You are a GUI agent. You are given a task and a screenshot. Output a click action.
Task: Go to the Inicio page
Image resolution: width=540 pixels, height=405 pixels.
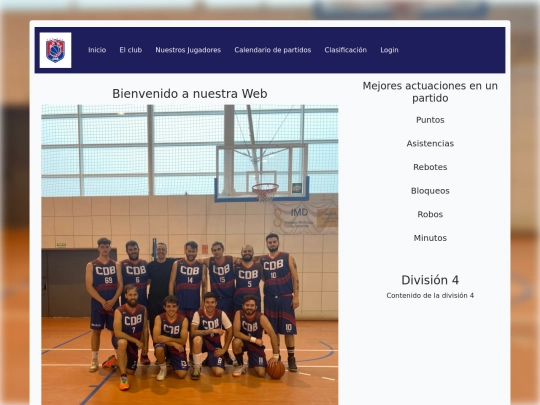97,50
